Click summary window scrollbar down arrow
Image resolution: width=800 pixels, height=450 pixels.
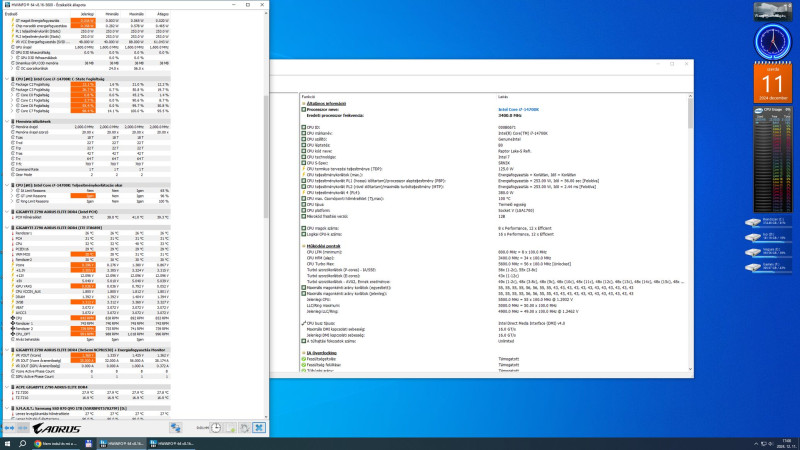click(690, 369)
